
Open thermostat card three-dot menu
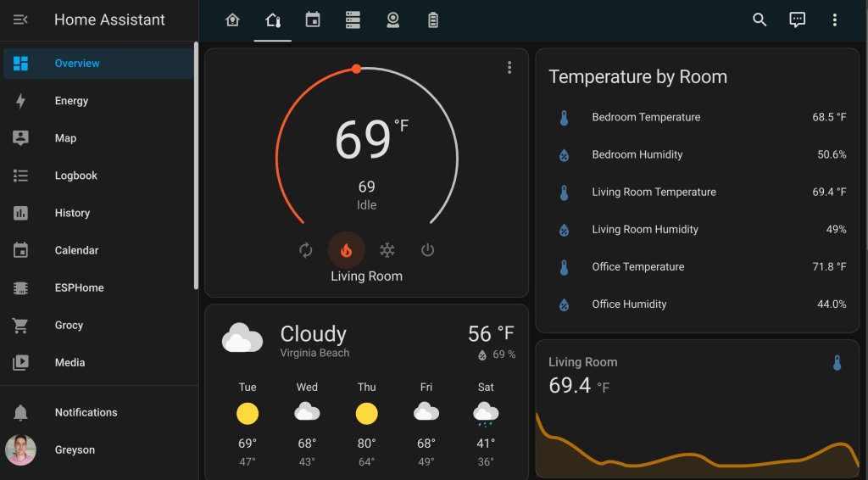[x=509, y=68]
